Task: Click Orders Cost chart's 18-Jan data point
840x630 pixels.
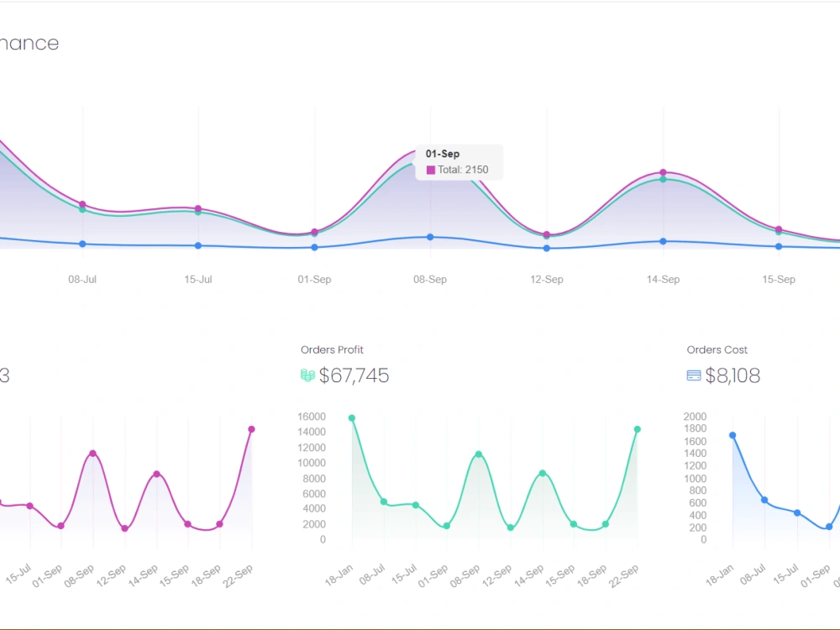Action: point(732,435)
